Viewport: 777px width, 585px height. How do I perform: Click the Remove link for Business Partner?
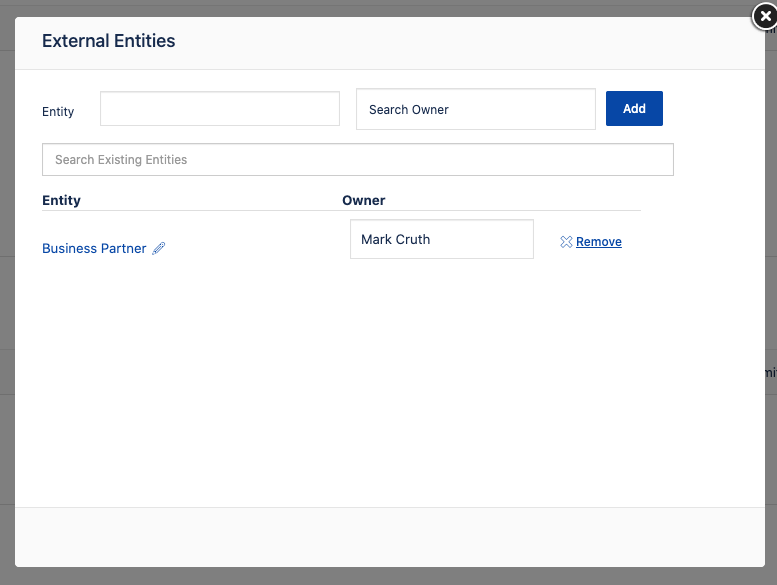(x=598, y=242)
